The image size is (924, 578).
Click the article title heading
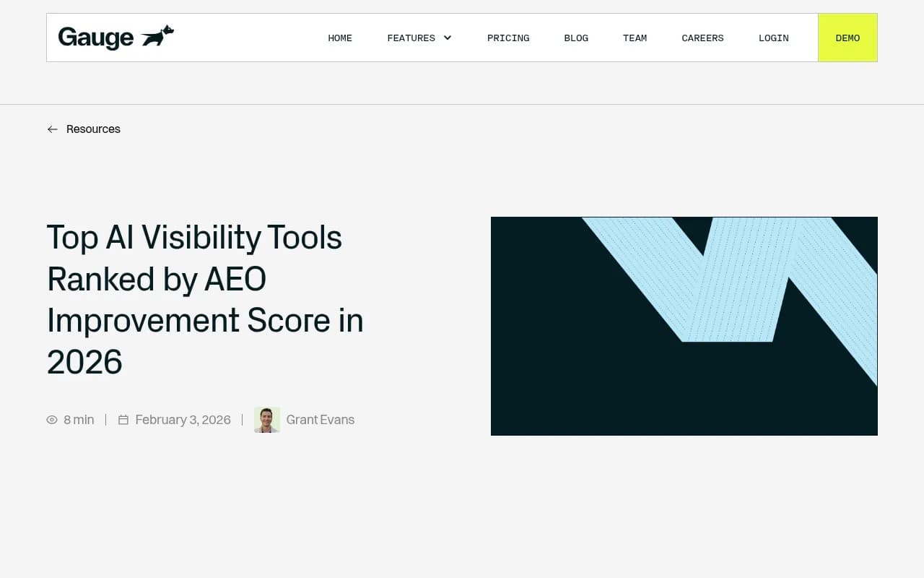[204, 300]
